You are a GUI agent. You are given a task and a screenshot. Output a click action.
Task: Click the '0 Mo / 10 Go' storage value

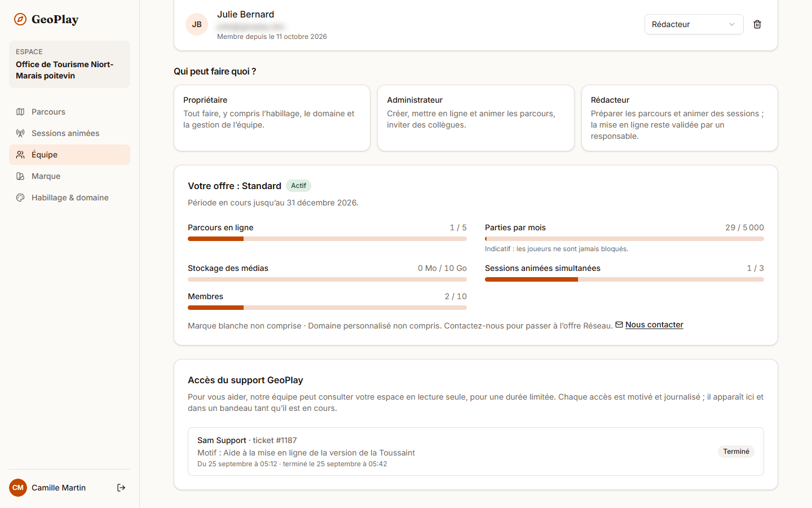(442, 268)
